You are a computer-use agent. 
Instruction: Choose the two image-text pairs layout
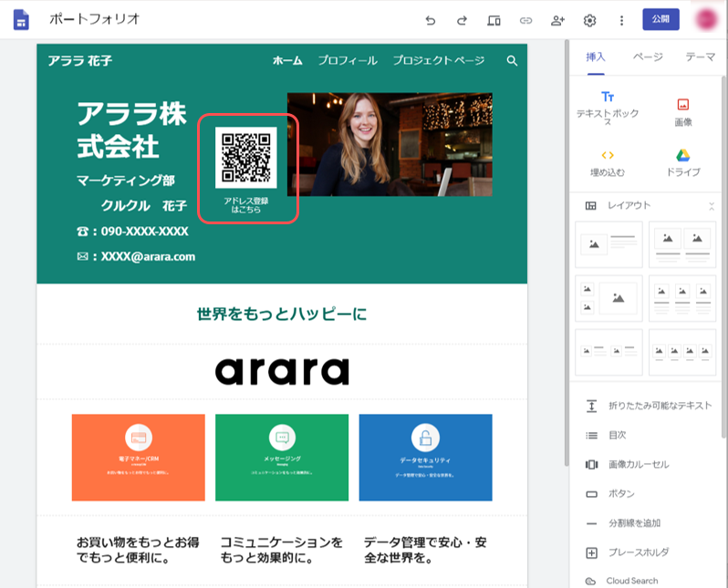click(x=608, y=352)
